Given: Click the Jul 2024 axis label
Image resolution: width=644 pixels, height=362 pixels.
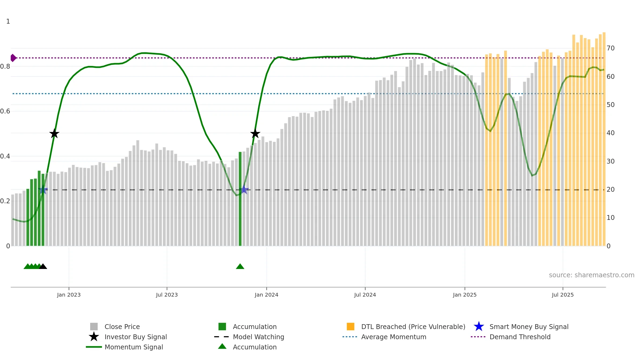Looking at the screenshot, I should coord(365,295).
